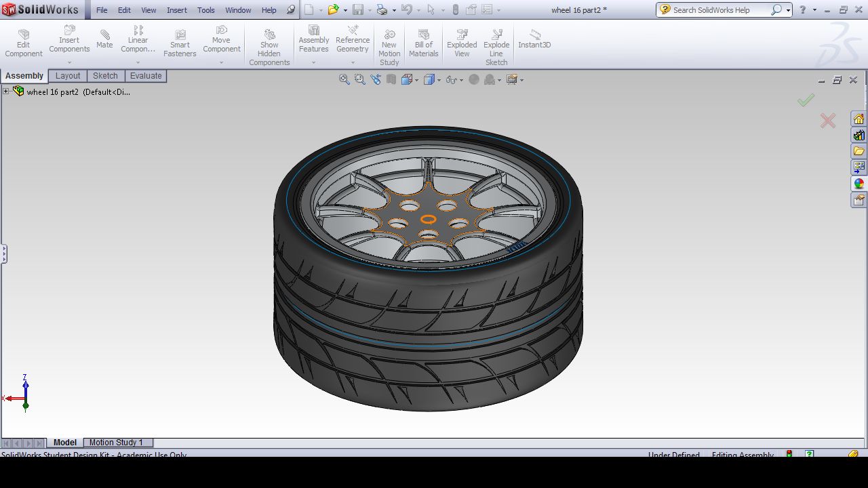Switch to the Evaluate tab
Screen dimensions: 868x488
pyautogui.click(x=146, y=76)
